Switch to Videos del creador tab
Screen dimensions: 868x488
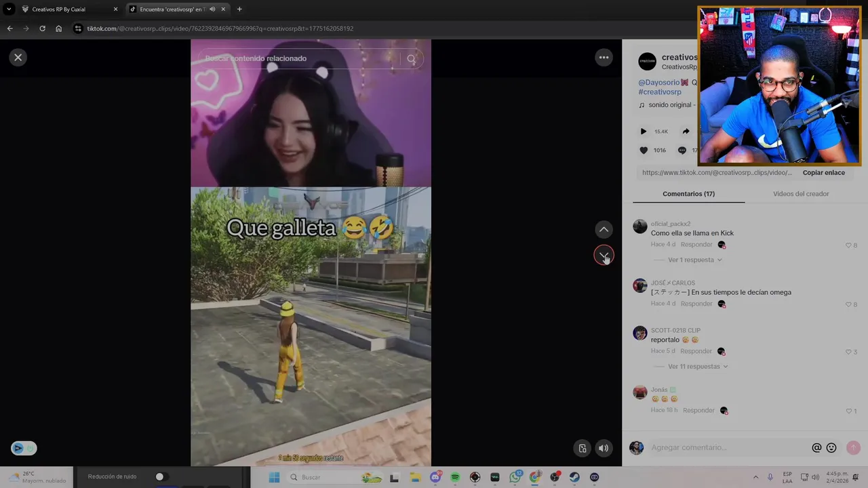pos(801,194)
